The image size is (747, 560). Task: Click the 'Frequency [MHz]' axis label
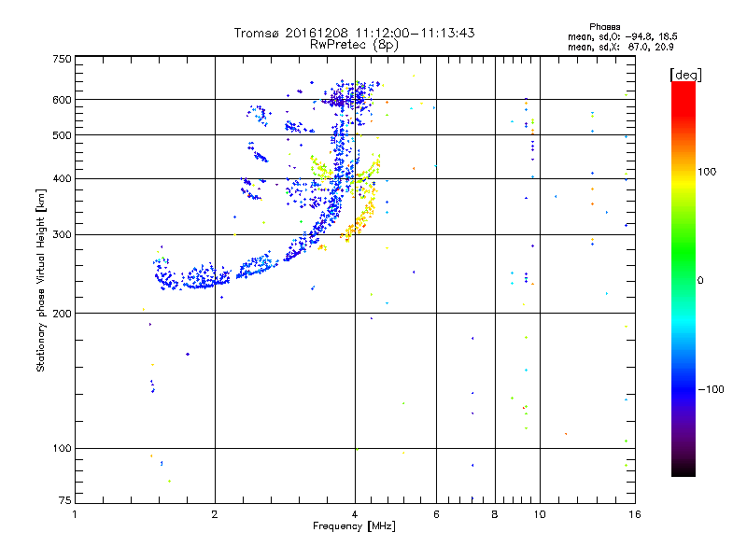tap(354, 525)
